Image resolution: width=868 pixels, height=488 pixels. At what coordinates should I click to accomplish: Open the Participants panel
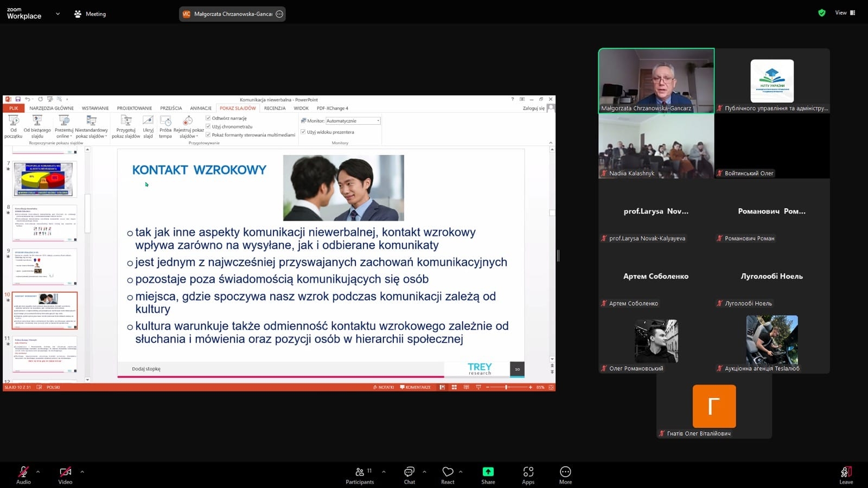(359, 472)
